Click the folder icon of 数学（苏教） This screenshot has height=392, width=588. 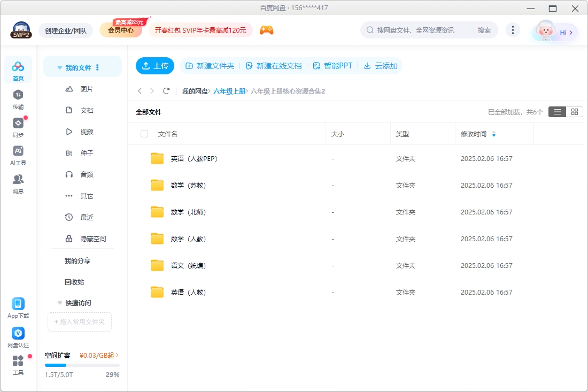(x=157, y=186)
